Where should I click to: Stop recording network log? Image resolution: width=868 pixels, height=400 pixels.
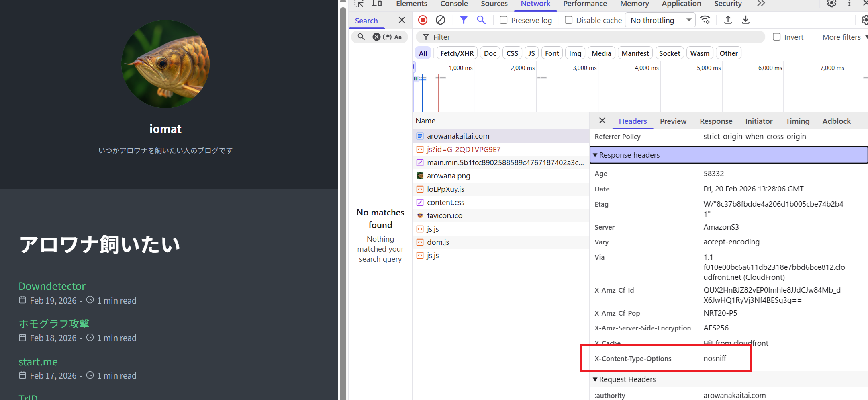tap(423, 20)
